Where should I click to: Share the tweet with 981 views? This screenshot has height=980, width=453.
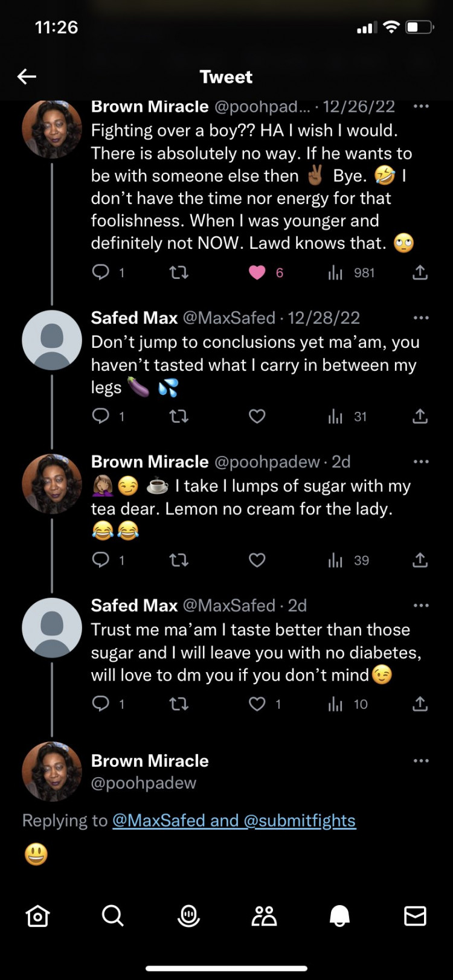[x=420, y=273]
